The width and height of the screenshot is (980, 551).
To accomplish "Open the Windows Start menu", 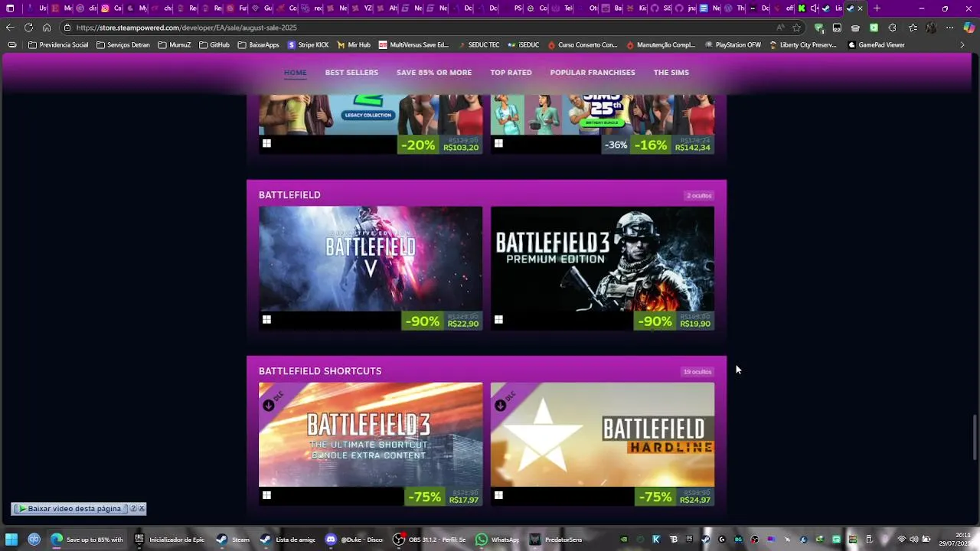I will tap(11, 540).
